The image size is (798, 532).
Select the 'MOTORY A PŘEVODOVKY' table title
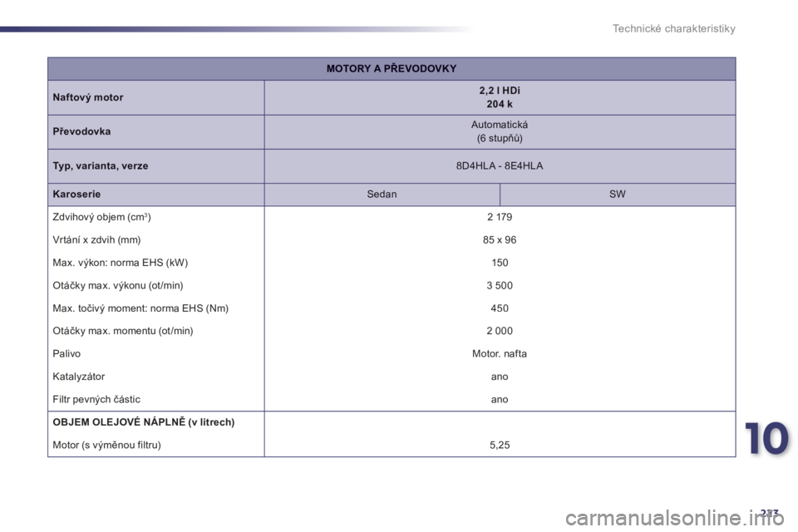(392, 69)
